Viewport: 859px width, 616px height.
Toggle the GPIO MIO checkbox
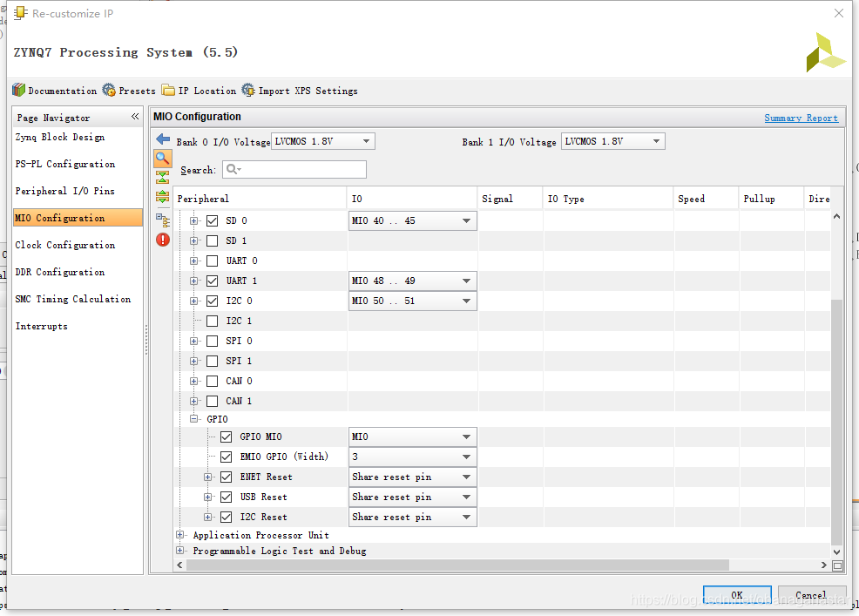(226, 437)
